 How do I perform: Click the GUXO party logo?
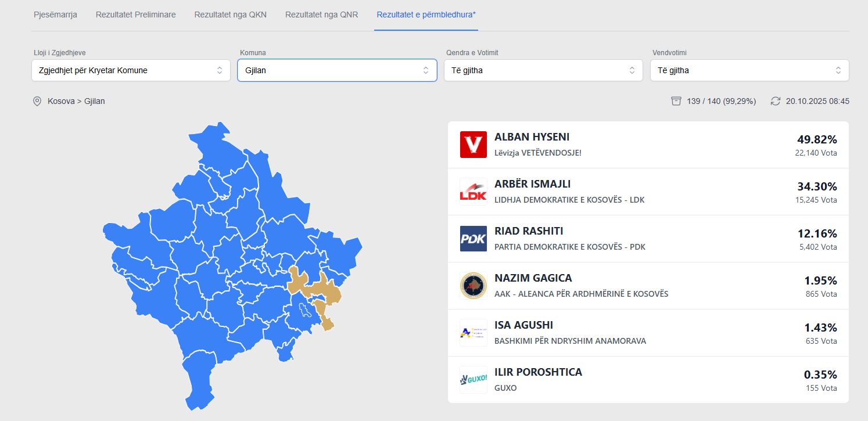tap(473, 380)
